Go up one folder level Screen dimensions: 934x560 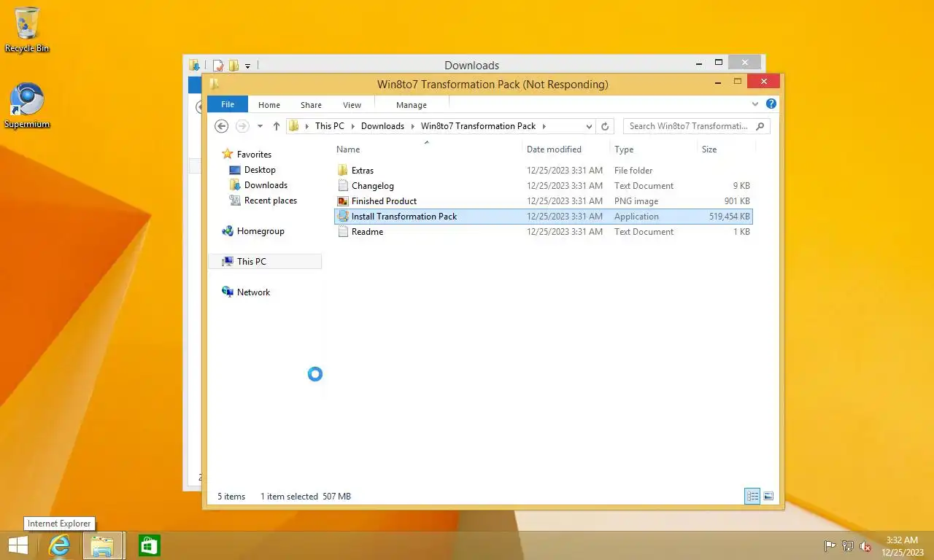coord(277,126)
